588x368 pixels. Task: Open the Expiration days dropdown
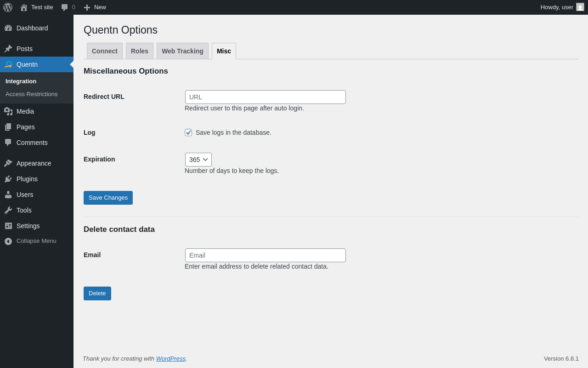[198, 160]
